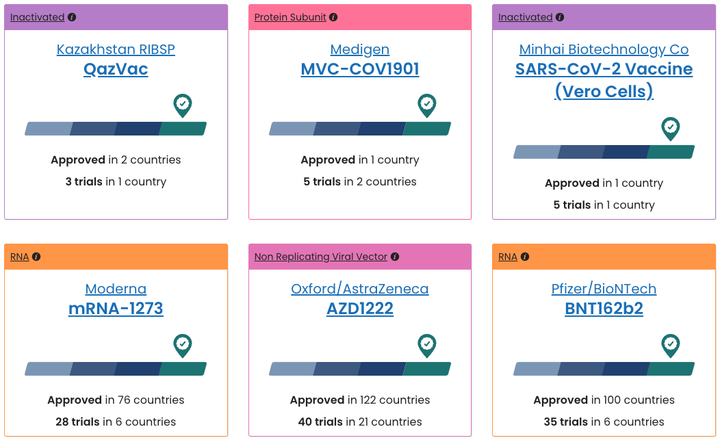The width and height of the screenshot is (720, 440).
Task: Open the Moderna manufacturer link
Action: (x=116, y=289)
